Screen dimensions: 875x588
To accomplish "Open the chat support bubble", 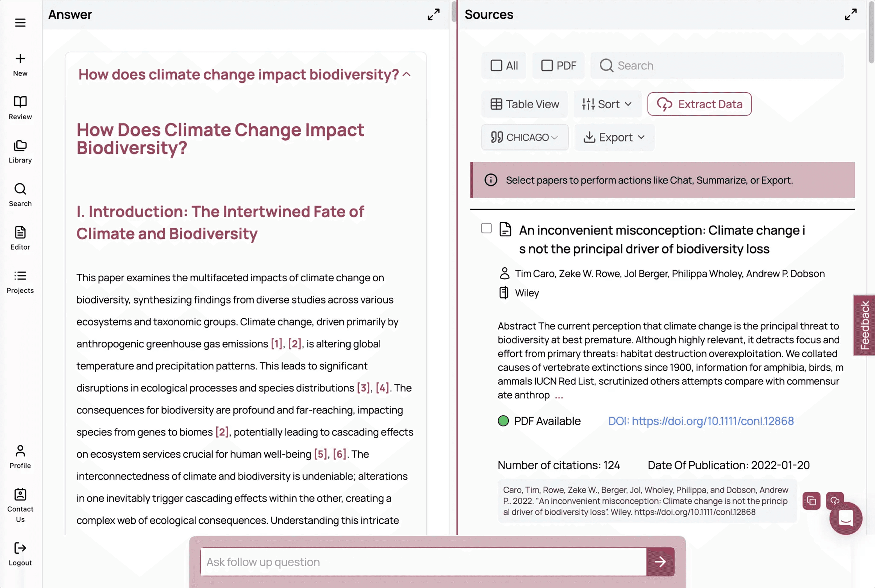I will [x=846, y=518].
